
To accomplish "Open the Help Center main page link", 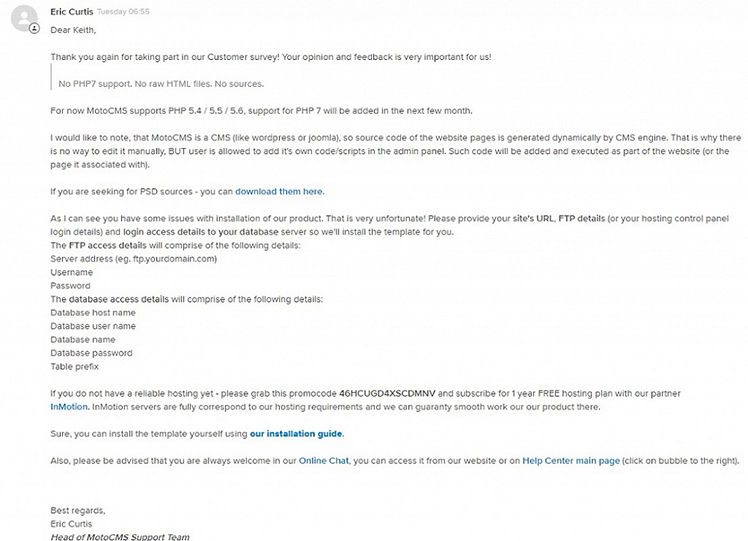I will [571, 461].
